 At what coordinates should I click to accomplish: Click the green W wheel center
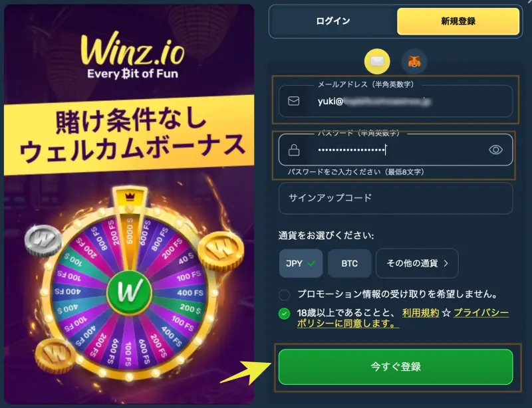point(130,292)
